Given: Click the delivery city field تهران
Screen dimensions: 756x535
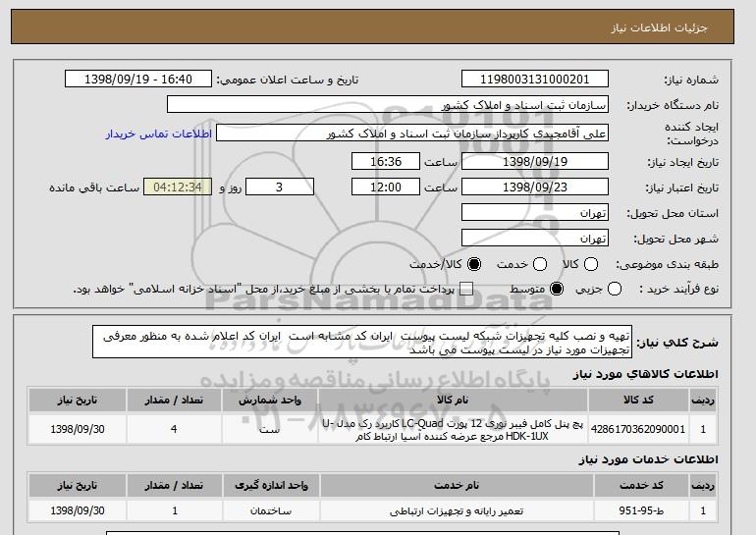Looking at the screenshot, I should tap(535, 239).
